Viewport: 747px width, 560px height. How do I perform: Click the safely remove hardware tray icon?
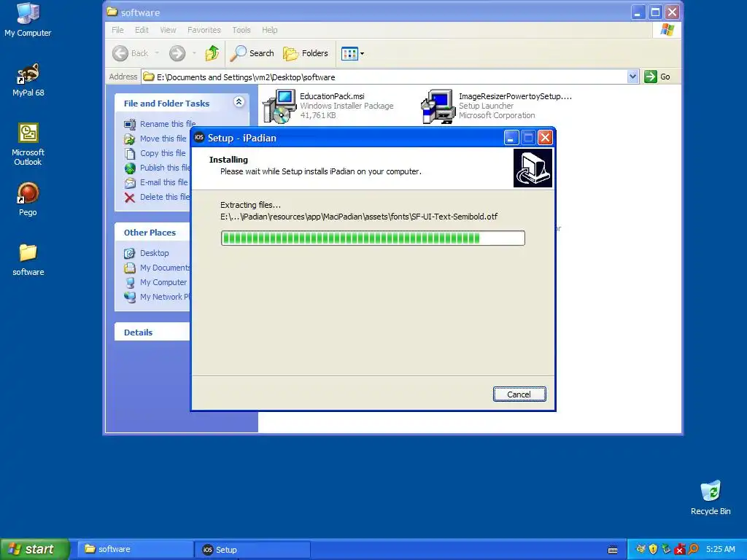coord(666,549)
